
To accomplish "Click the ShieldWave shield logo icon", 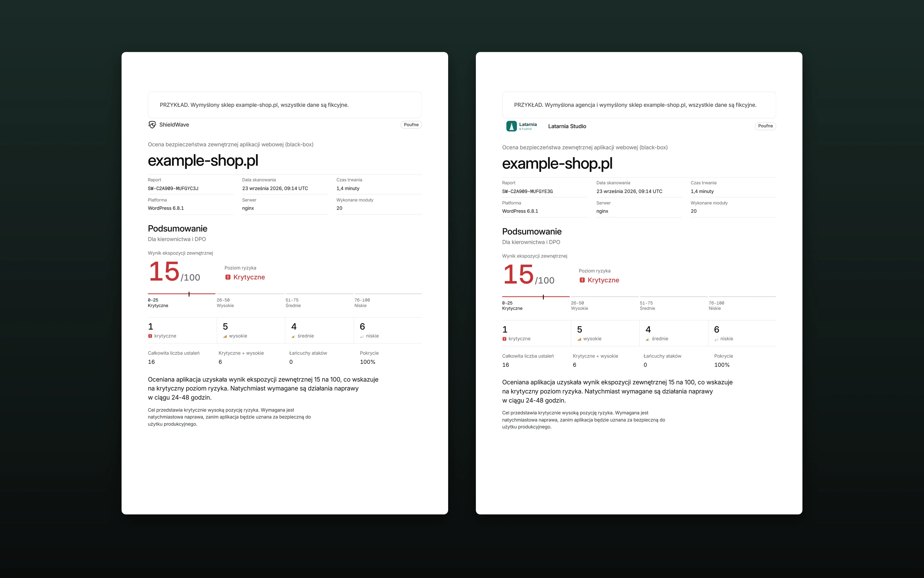I will coord(152,125).
